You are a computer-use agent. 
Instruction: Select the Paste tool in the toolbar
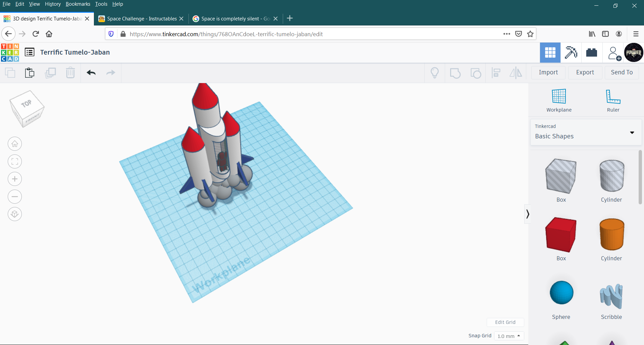[x=30, y=73]
